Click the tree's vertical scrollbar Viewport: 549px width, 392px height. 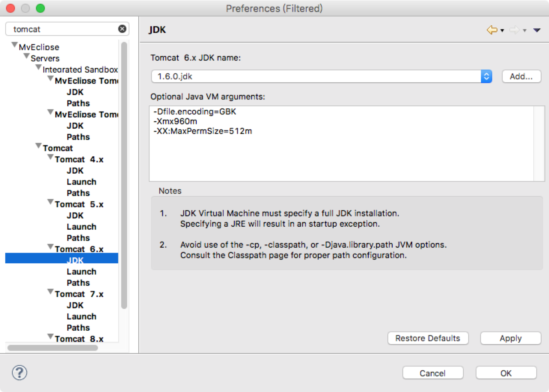(124, 175)
